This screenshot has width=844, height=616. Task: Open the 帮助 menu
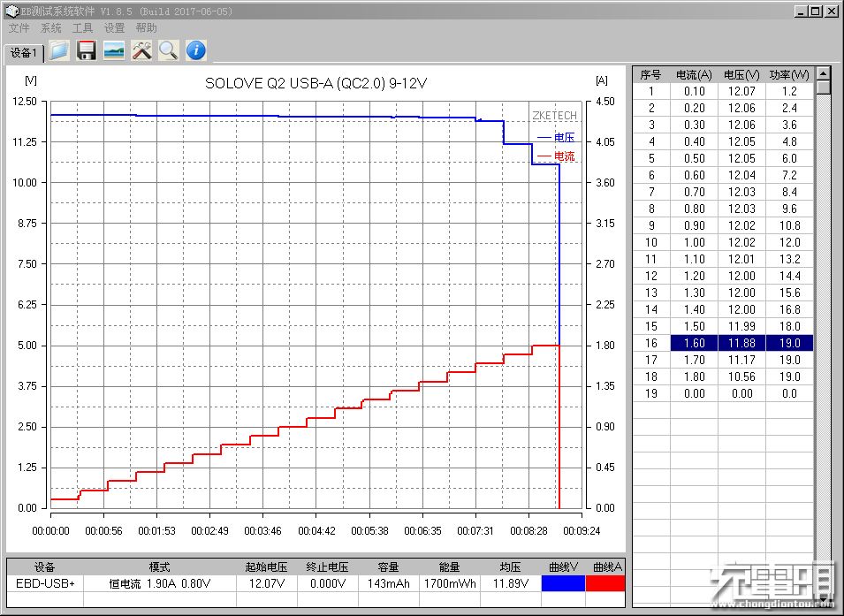tap(146, 28)
